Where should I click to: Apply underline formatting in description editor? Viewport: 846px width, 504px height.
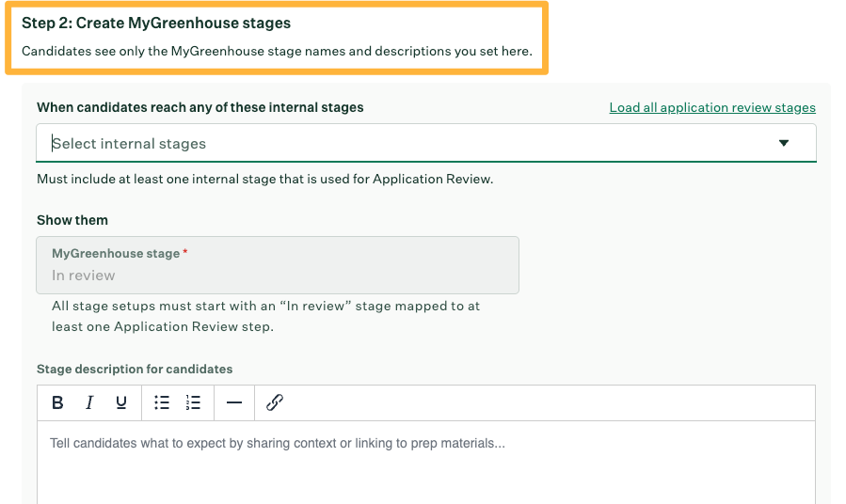click(x=120, y=402)
